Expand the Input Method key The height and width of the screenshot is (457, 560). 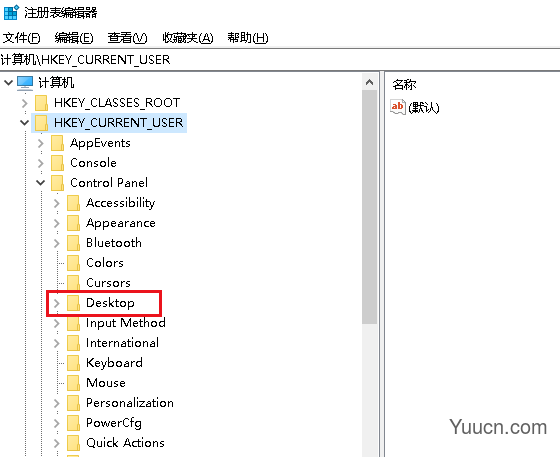point(56,323)
